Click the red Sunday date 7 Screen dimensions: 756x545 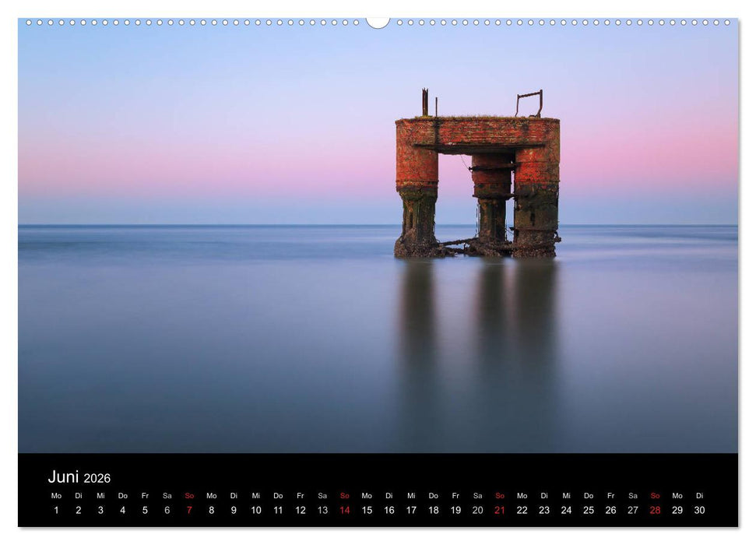point(188,509)
